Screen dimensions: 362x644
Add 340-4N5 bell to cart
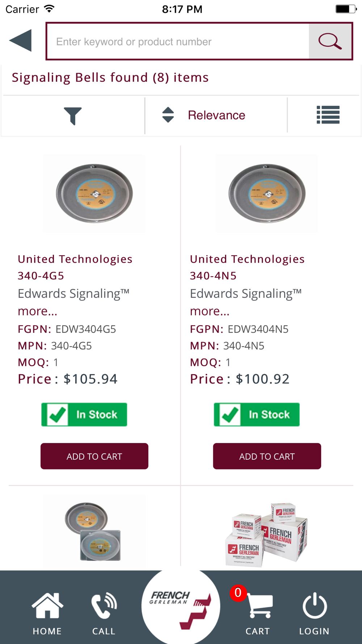click(x=267, y=456)
